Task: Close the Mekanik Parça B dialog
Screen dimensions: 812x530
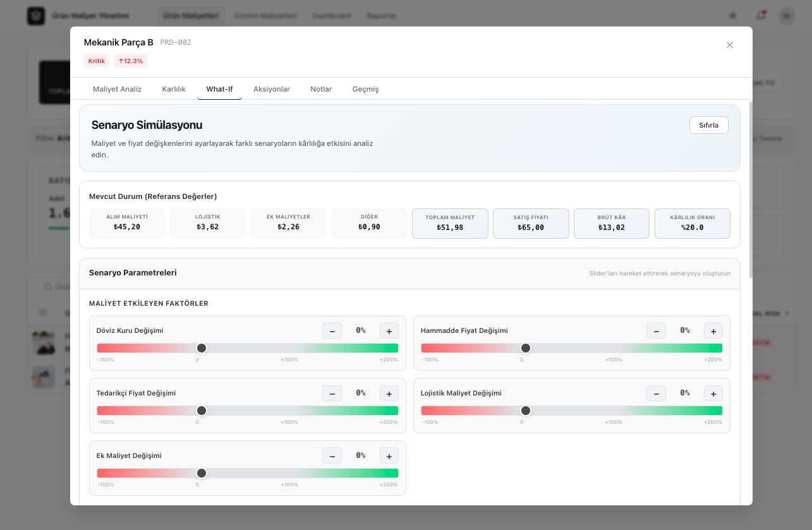Action: [x=730, y=45]
